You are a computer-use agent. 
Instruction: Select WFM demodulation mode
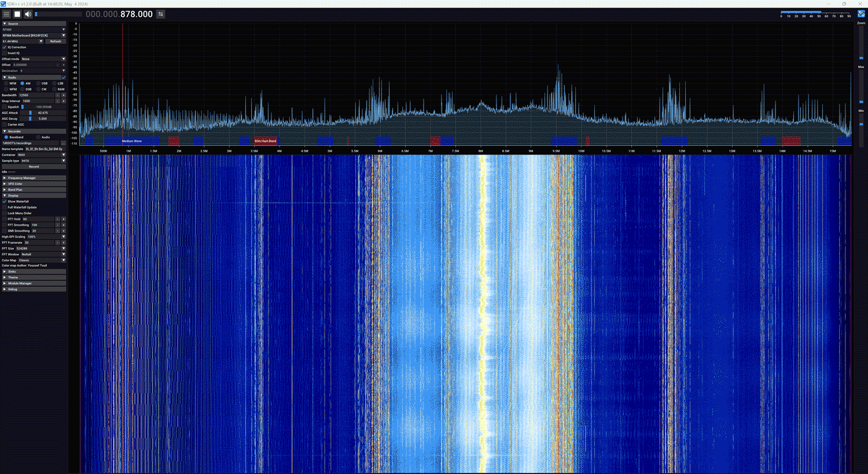pyautogui.click(x=6, y=89)
